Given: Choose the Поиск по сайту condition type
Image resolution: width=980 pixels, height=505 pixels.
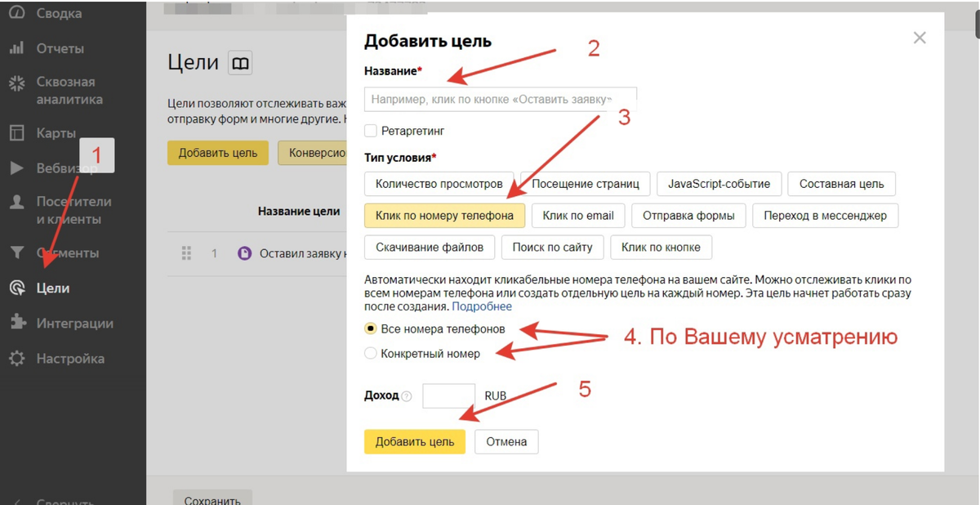Looking at the screenshot, I should 552,247.
